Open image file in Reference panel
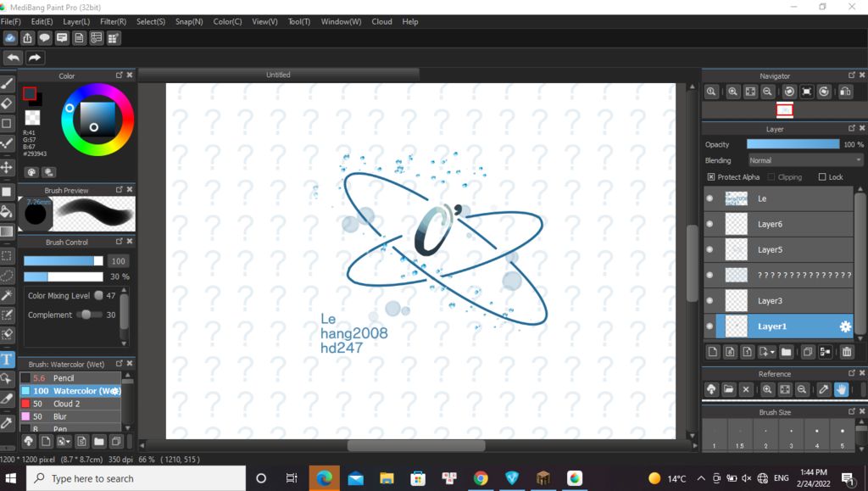 point(728,390)
